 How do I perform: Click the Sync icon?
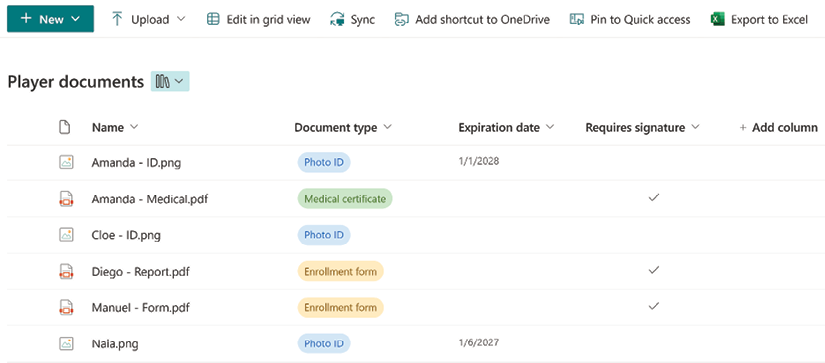(337, 19)
